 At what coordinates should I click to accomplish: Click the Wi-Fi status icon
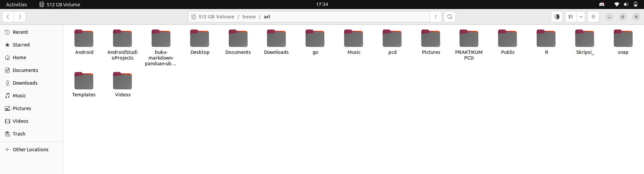[x=616, y=4]
